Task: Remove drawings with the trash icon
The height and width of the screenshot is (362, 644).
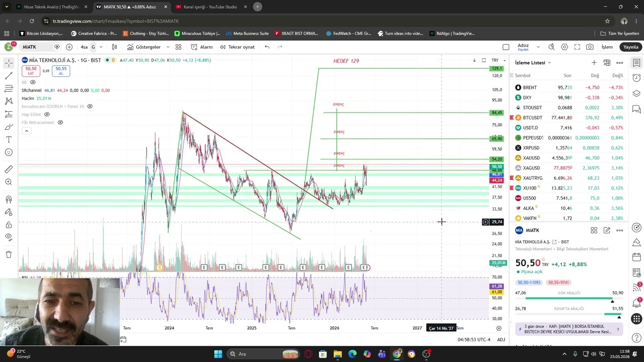Action: point(9,254)
